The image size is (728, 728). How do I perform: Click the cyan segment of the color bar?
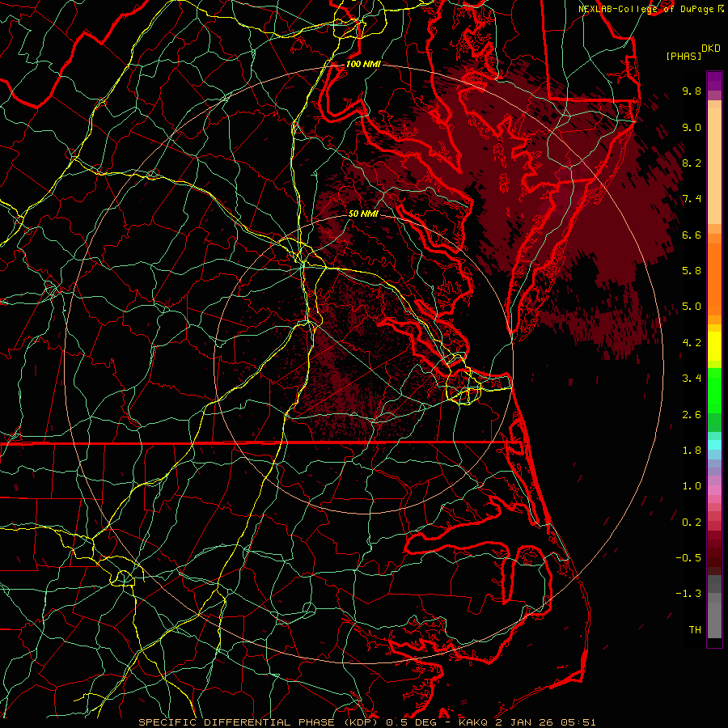coord(714,445)
